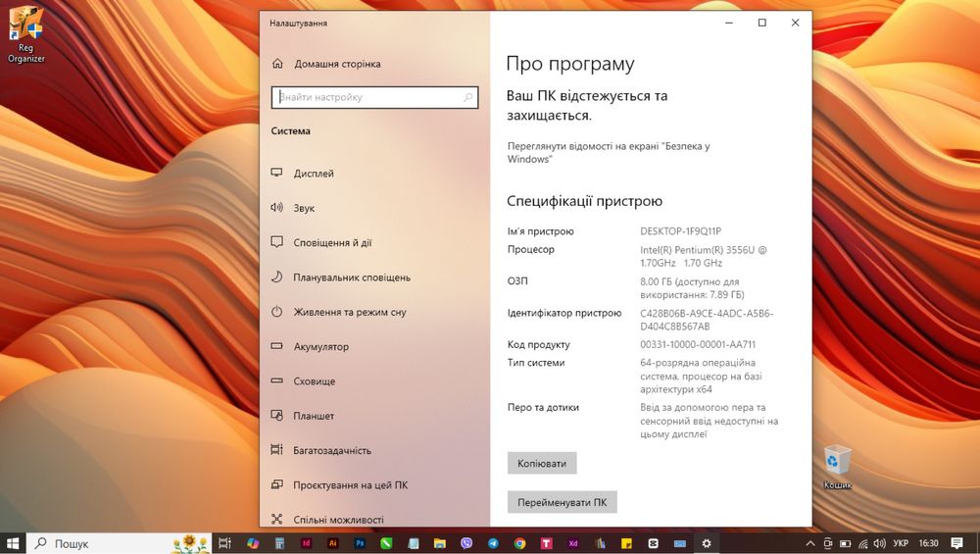The height and width of the screenshot is (554, 980).
Task: Open the Calculator taskbar icon
Action: coord(279,543)
